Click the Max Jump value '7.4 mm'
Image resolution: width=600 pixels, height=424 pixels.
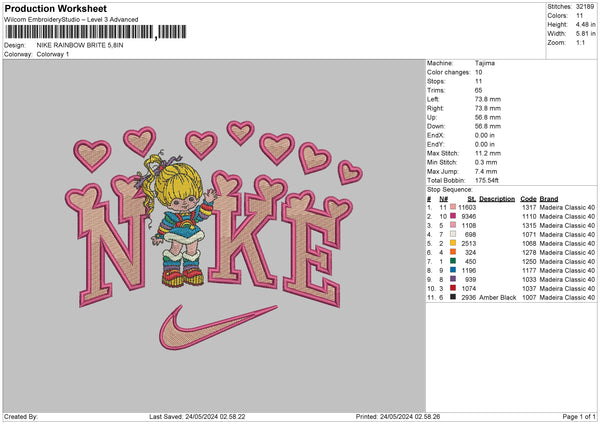(x=486, y=171)
